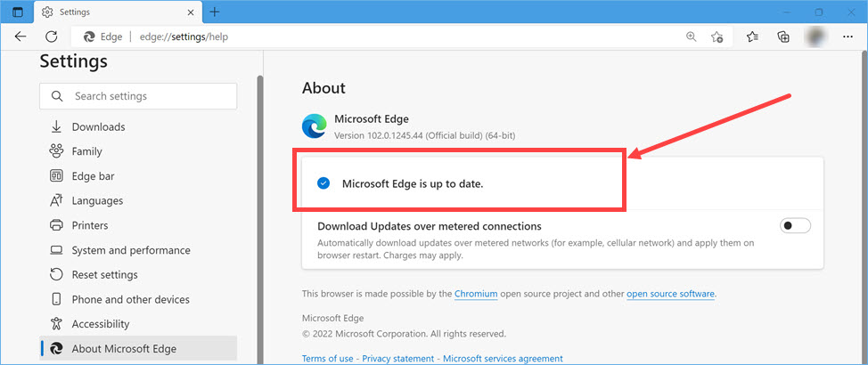The width and height of the screenshot is (868, 365).
Task: Open the Privacy statement link
Action: [x=397, y=359]
